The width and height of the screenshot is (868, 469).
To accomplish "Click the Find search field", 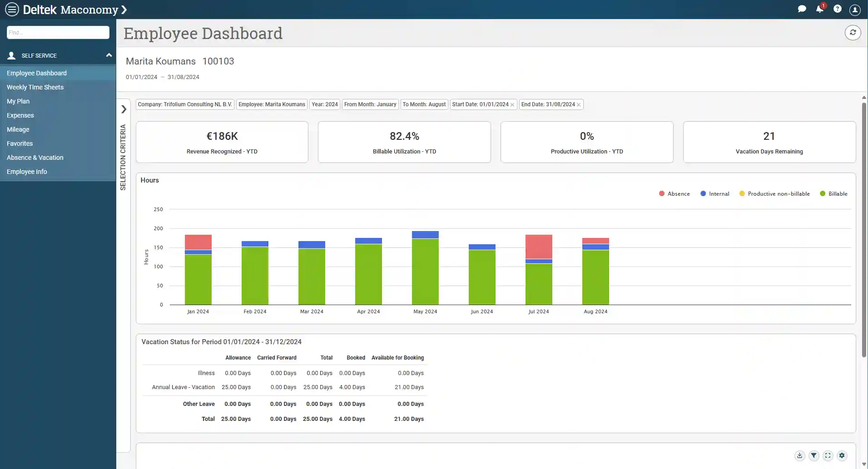I will [58, 33].
